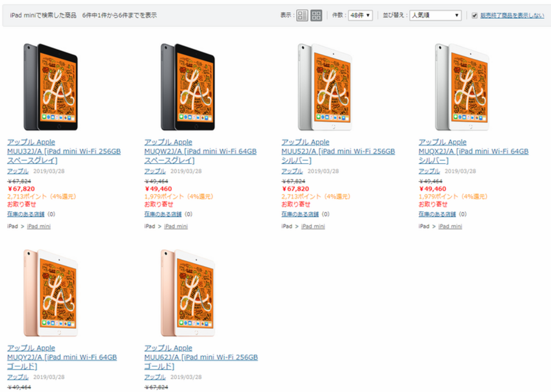The width and height of the screenshot is (551, 392).
Task: Open the MUQY2J/A gold product link
Action: 61,357
